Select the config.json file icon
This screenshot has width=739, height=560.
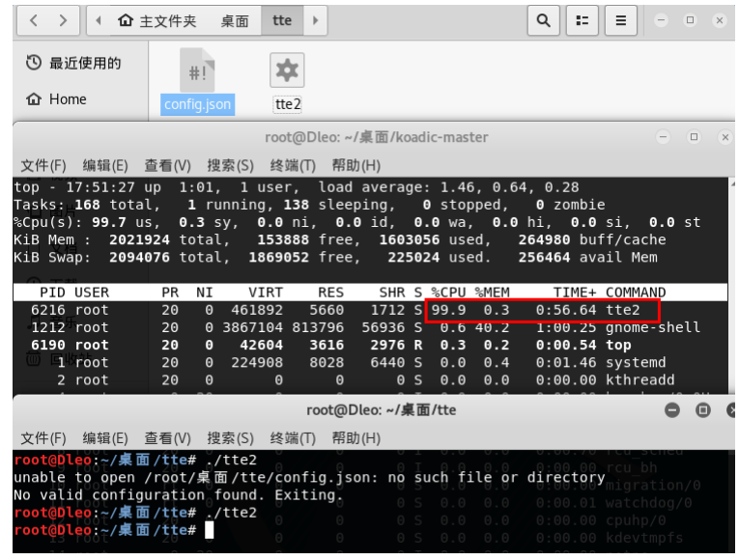pyautogui.click(x=197, y=71)
